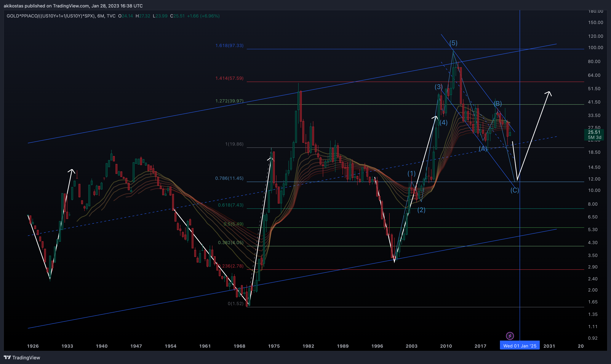
Task: Click the Elliott wave label (1)
Action: point(411,173)
